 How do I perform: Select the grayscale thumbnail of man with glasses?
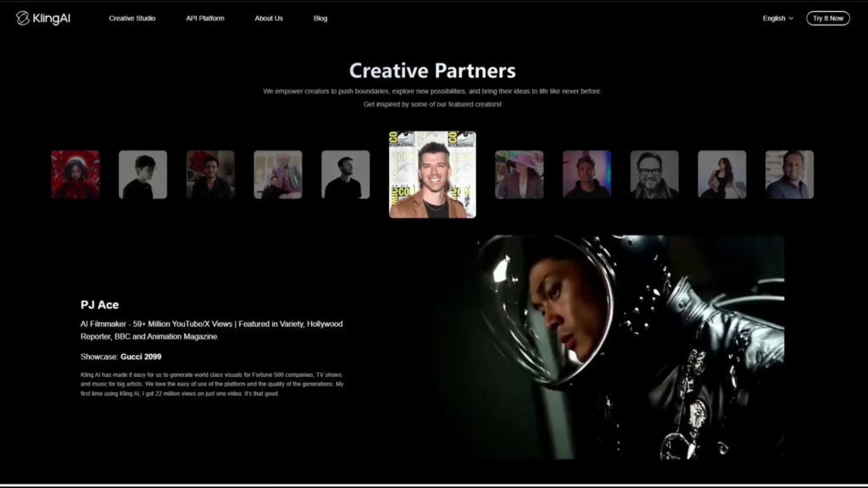tap(654, 175)
